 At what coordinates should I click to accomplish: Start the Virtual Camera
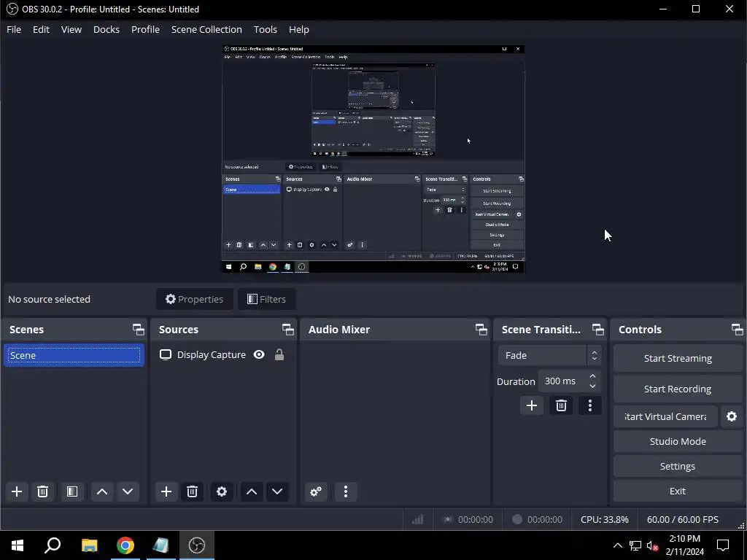[x=665, y=416]
